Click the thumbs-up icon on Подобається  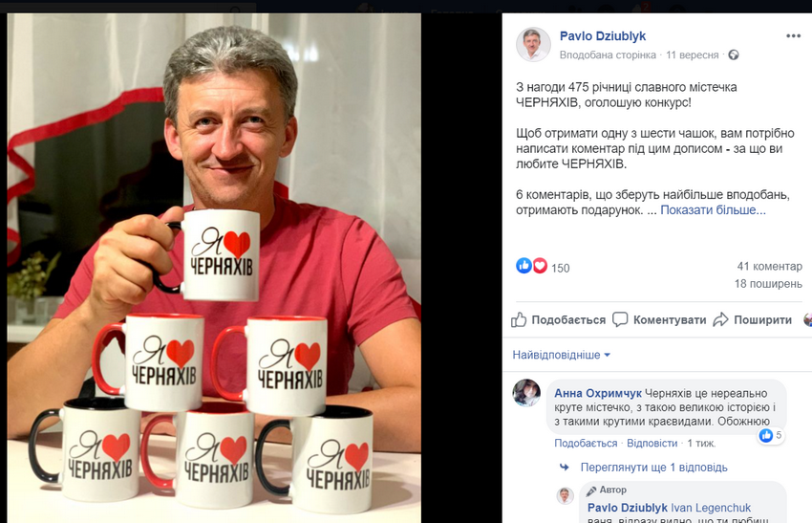pos(519,319)
